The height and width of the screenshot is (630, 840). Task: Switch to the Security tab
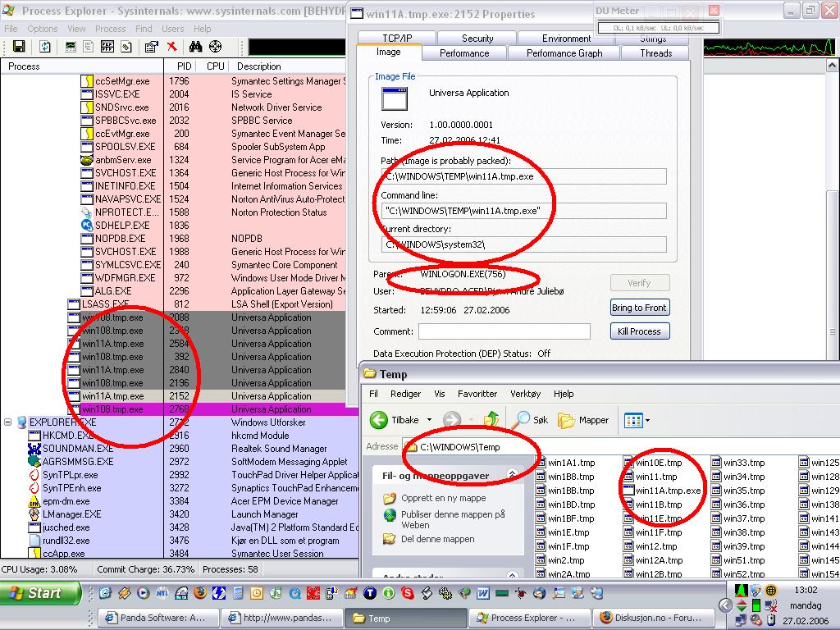point(477,38)
